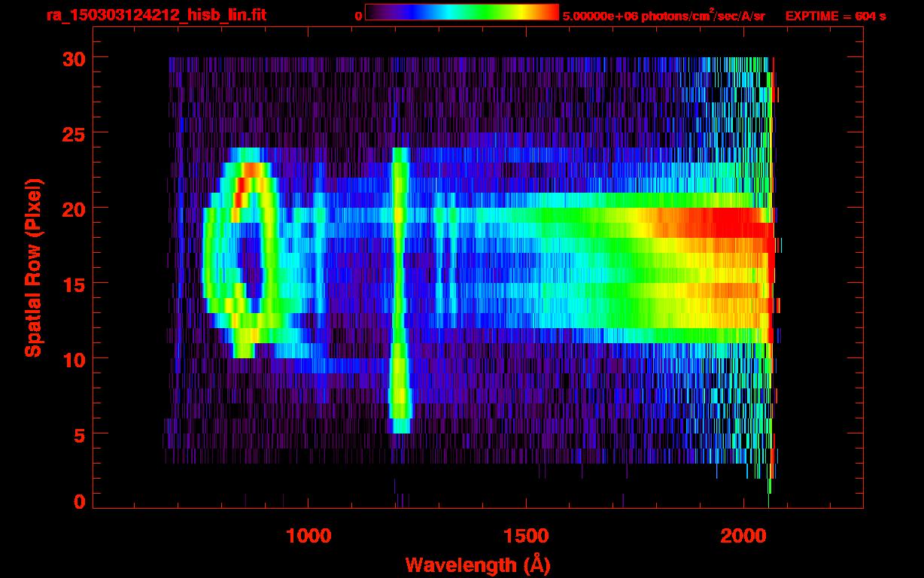Click the y-axis tick label 10
The height and width of the screenshot is (578, 924).
click(x=72, y=359)
